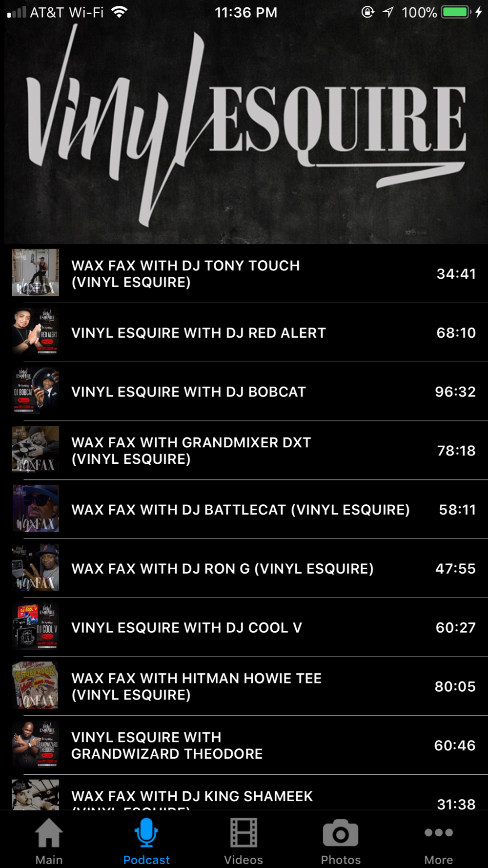Open DJ Tony Touch episode thumbnail
The height and width of the screenshot is (868, 488).
[36, 272]
